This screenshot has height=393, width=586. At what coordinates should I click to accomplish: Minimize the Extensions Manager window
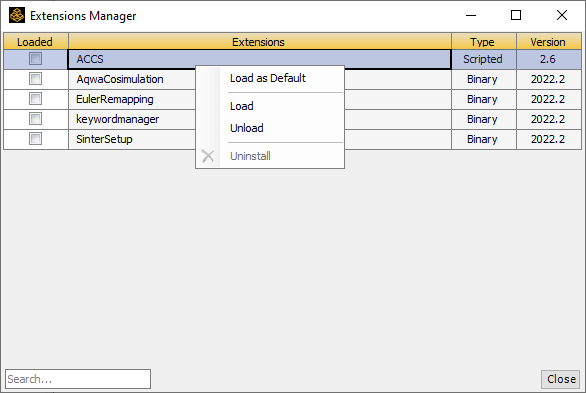(471, 15)
